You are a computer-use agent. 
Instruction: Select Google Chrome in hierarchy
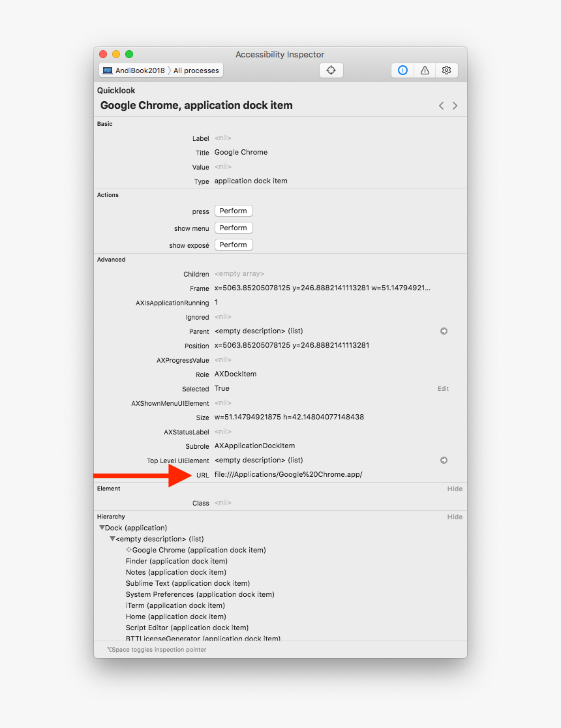coord(199,550)
